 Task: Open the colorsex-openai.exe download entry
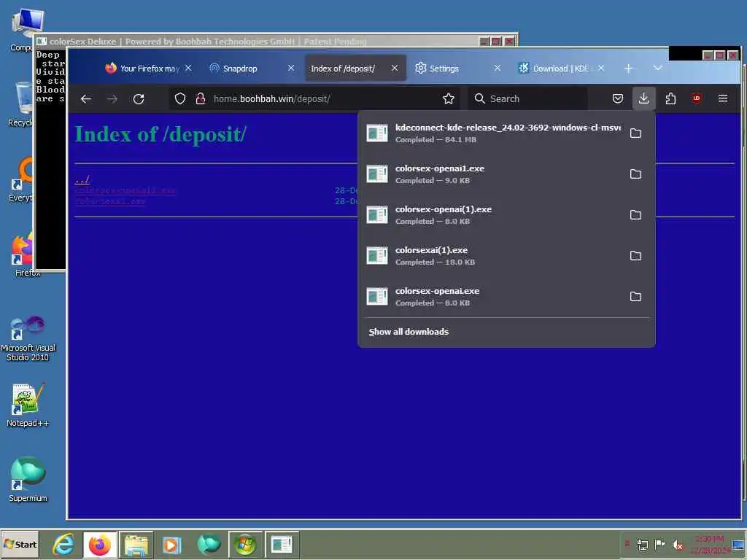coord(492,297)
